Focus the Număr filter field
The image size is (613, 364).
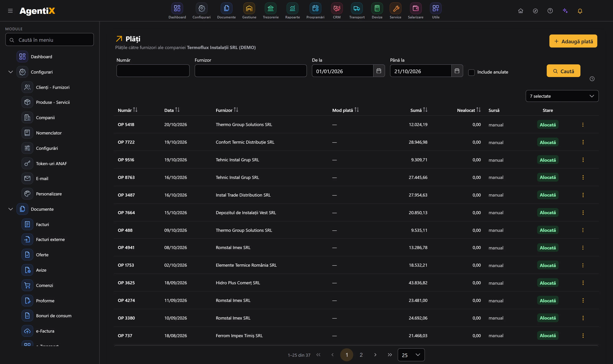coord(153,71)
